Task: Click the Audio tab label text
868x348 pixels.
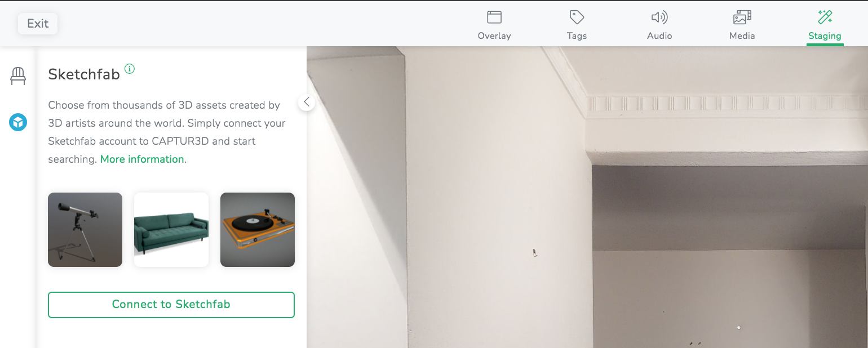Action: (659, 35)
